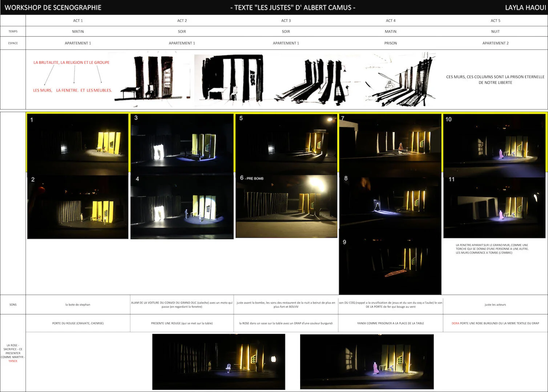Select the "ACT 2" column heading
The height and width of the screenshot is (392, 548).
click(x=182, y=21)
